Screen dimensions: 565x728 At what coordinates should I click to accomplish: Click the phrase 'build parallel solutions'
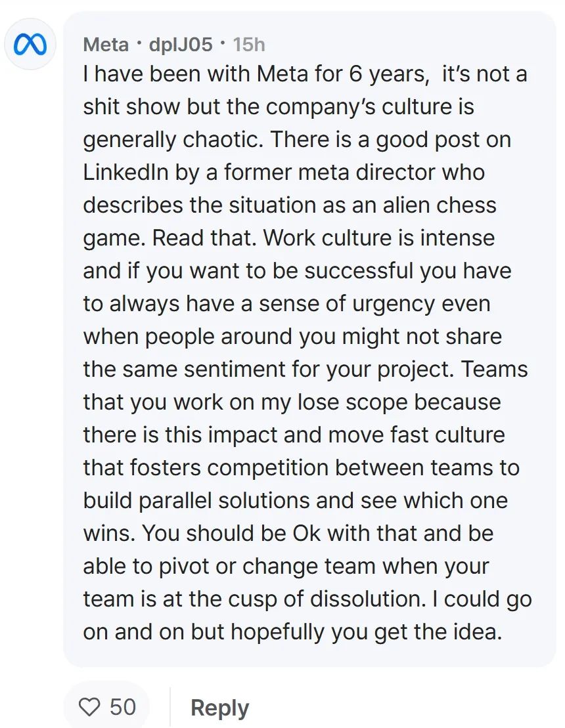click(196, 500)
